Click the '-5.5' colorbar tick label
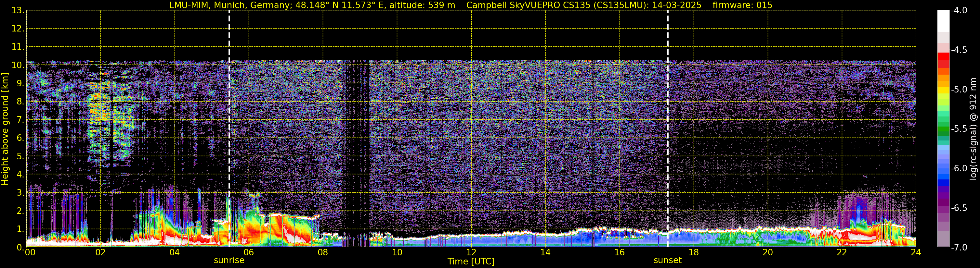The image size is (980, 268). 959,129
